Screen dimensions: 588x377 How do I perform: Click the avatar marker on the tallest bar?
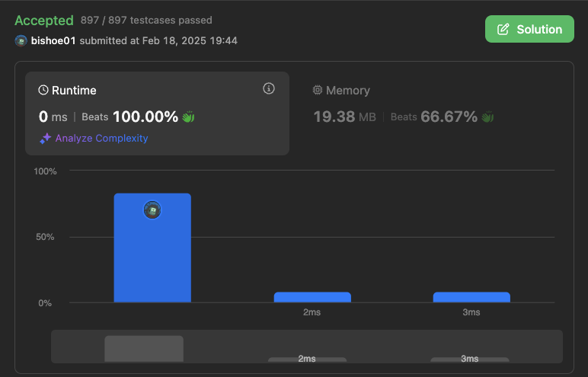tap(152, 209)
